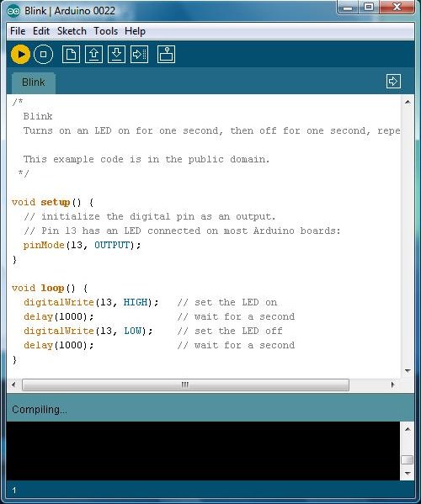The height and width of the screenshot is (504, 421).
Task: Open the Serial Monitor icon
Action: tap(166, 55)
